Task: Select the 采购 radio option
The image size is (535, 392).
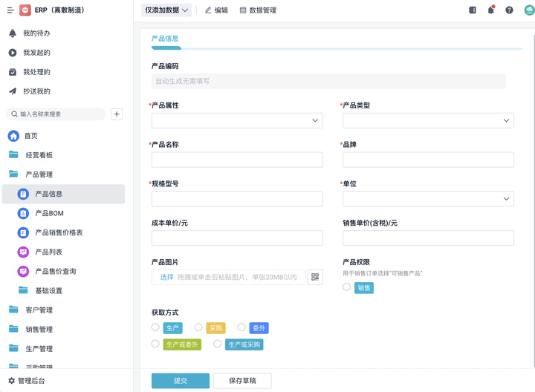Action: click(x=198, y=327)
